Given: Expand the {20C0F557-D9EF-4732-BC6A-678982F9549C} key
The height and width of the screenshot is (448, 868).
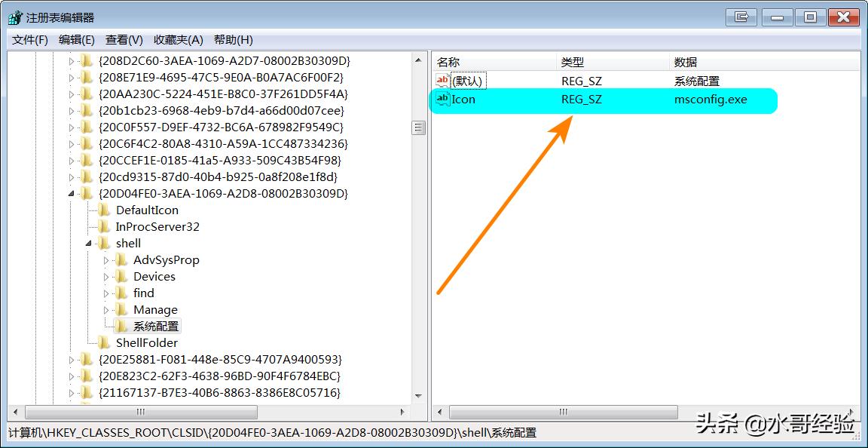Looking at the screenshot, I should tap(71, 127).
